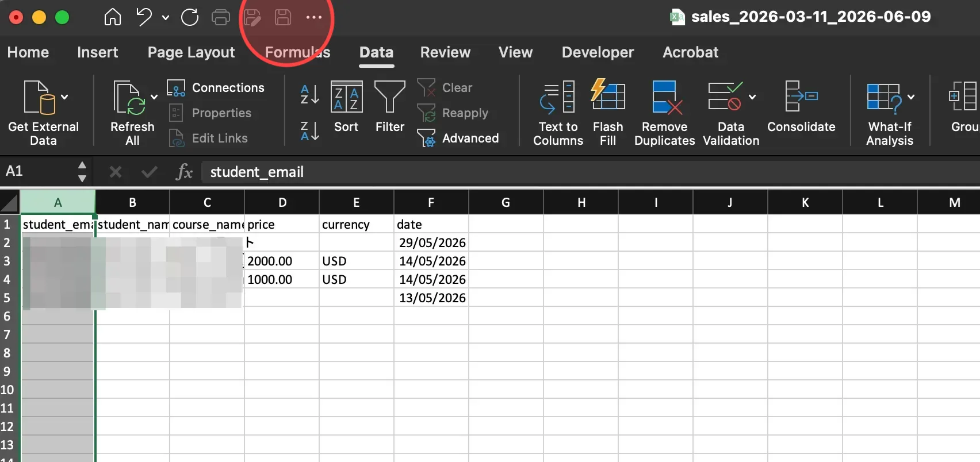The height and width of the screenshot is (462, 980).
Task: Open the Data Validation dropdown arrow
Action: [x=752, y=97]
